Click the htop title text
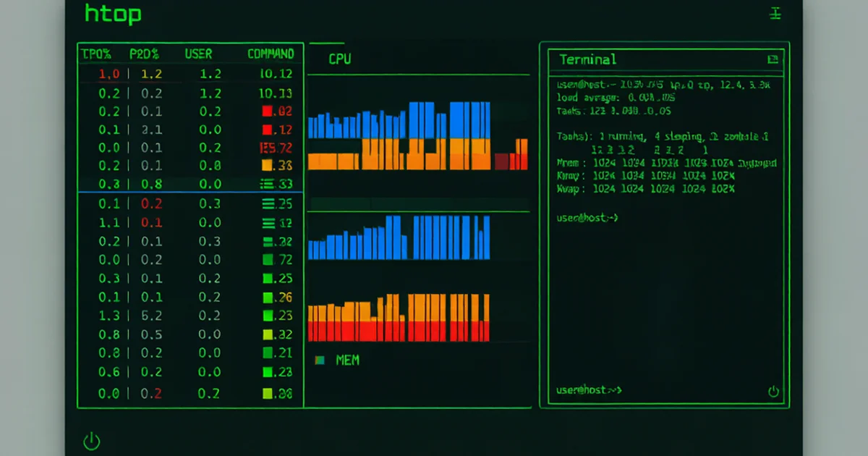Viewport: 868px width, 456px height. coord(112,14)
